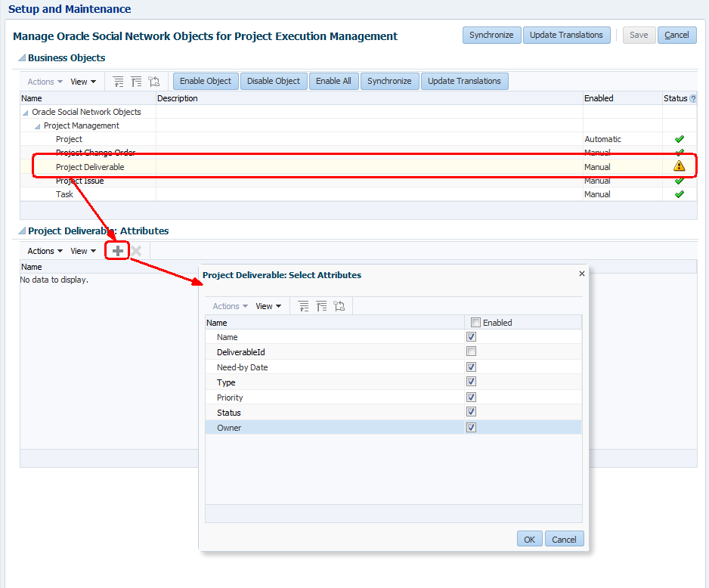Uncheck the Need-by Date checkbox

pos(471,367)
